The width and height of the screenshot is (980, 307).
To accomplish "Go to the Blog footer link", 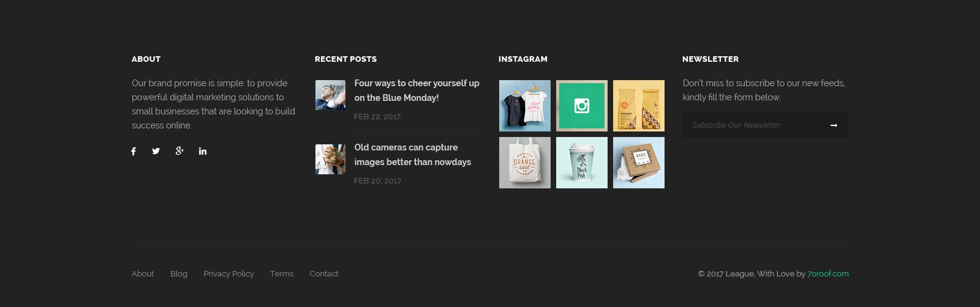I will point(179,274).
